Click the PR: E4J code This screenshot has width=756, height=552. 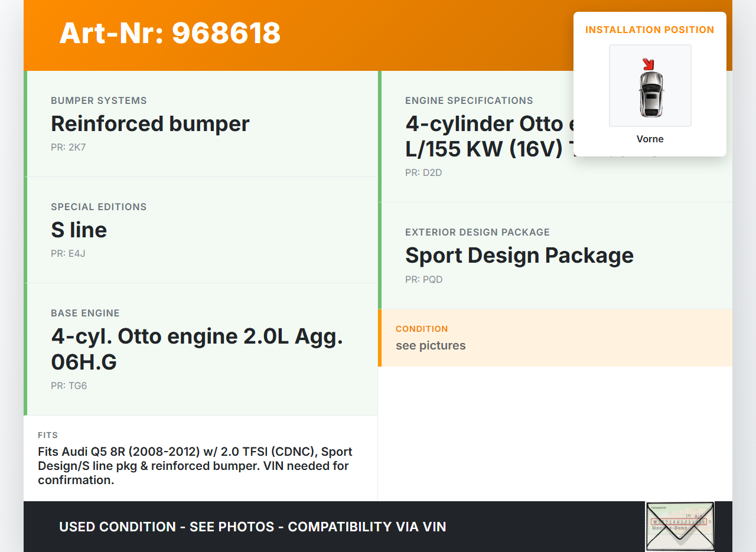pos(69,253)
